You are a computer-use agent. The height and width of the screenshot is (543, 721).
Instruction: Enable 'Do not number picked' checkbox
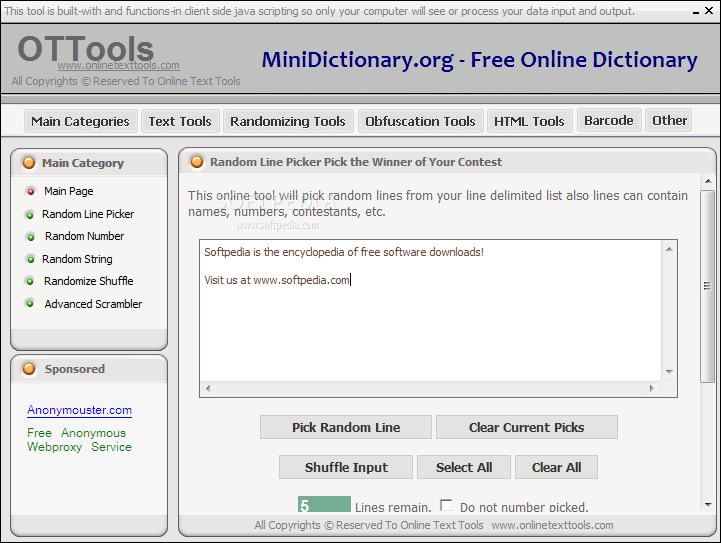446,505
